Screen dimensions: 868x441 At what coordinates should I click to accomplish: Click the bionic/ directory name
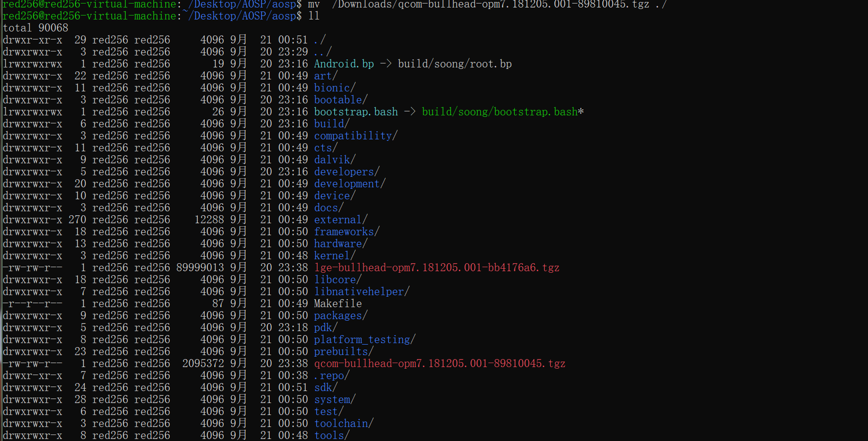335,88
